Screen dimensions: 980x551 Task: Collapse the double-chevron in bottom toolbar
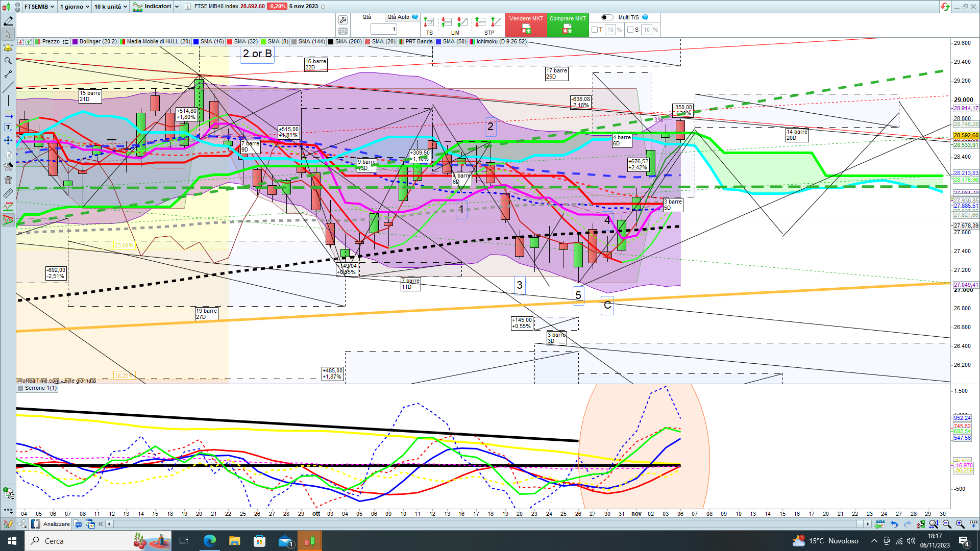tap(101, 524)
